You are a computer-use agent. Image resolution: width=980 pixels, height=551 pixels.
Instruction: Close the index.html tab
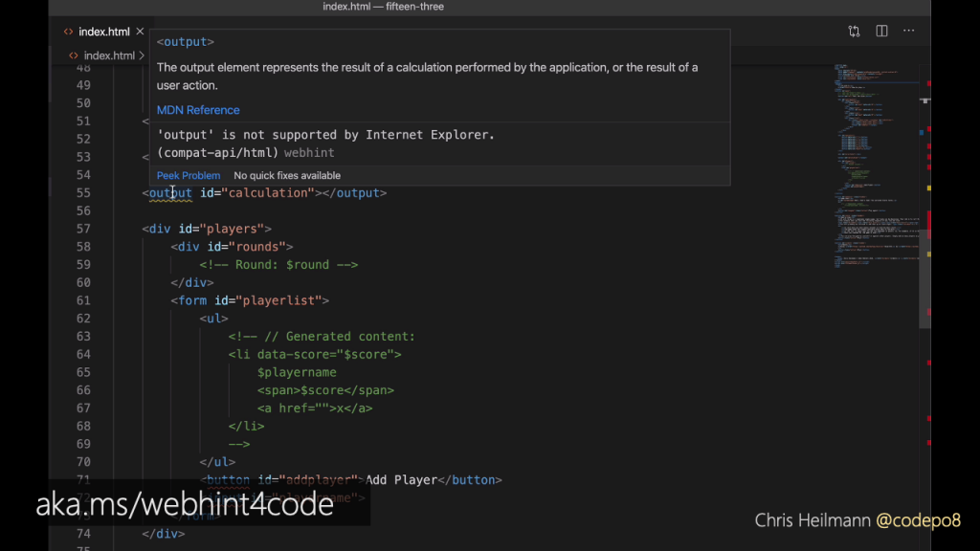coord(140,32)
